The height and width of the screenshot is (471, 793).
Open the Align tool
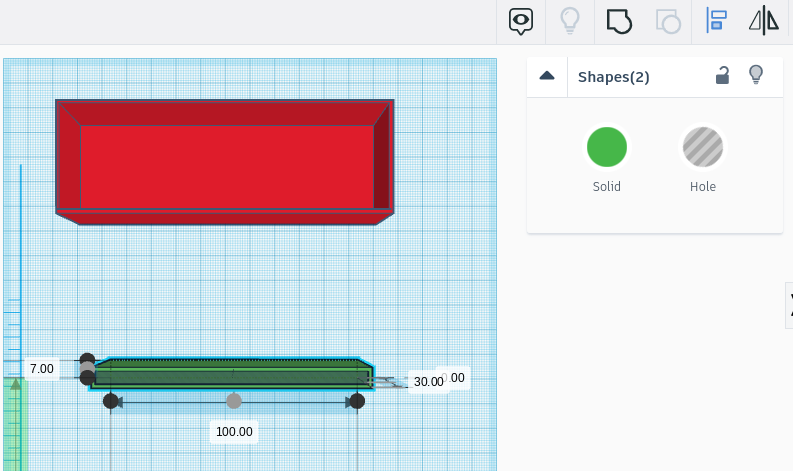[x=716, y=21]
